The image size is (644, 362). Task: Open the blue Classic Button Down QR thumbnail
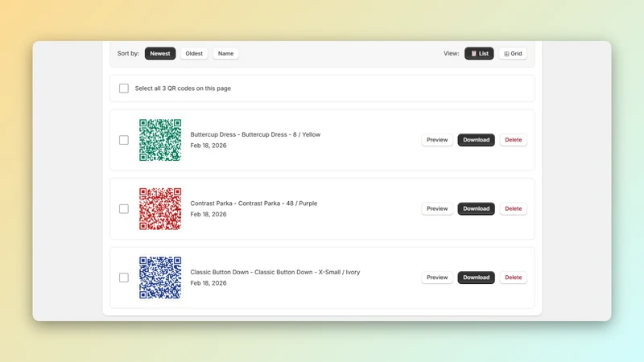coord(160,278)
